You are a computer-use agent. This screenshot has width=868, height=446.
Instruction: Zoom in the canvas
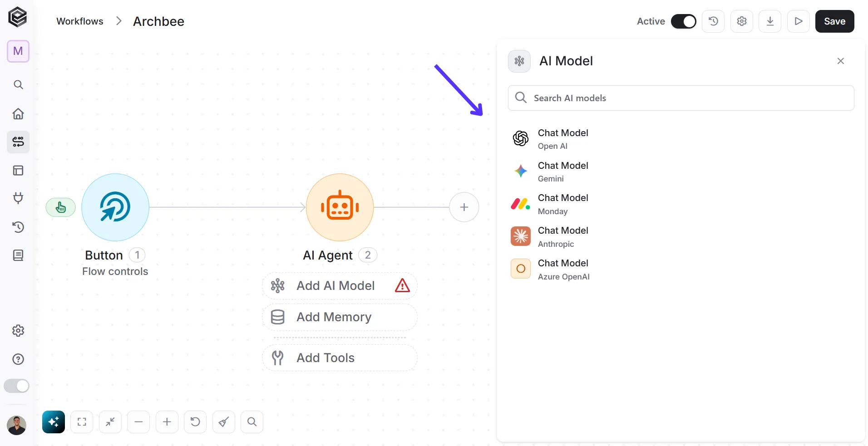[x=167, y=422]
